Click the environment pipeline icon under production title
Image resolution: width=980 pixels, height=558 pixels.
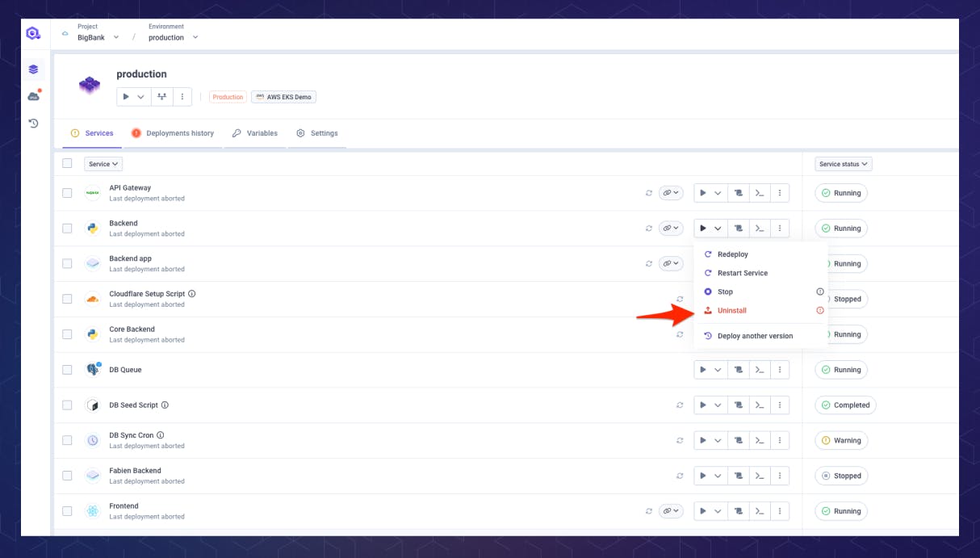(161, 97)
